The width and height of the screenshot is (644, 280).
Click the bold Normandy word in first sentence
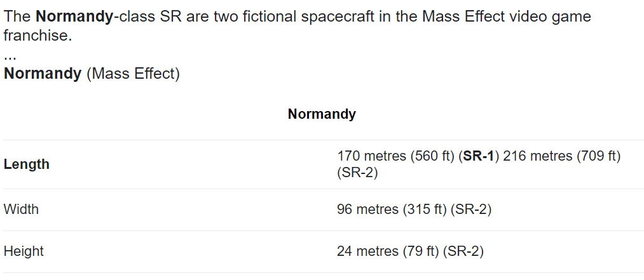74,17
